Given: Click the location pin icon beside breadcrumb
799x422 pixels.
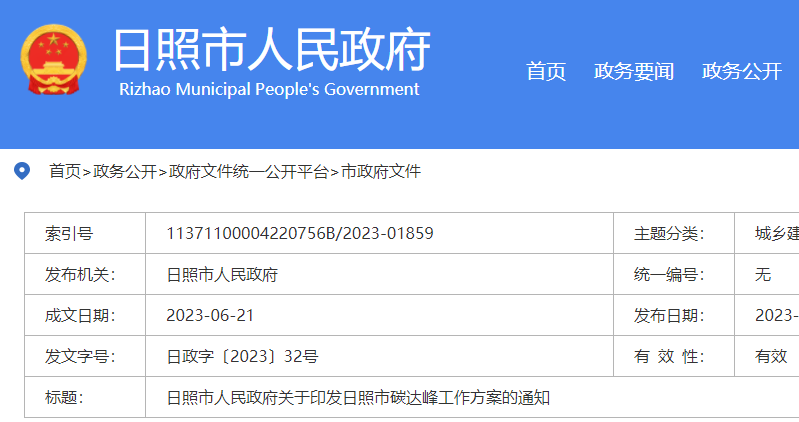Looking at the screenshot, I should pyautogui.click(x=22, y=171).
